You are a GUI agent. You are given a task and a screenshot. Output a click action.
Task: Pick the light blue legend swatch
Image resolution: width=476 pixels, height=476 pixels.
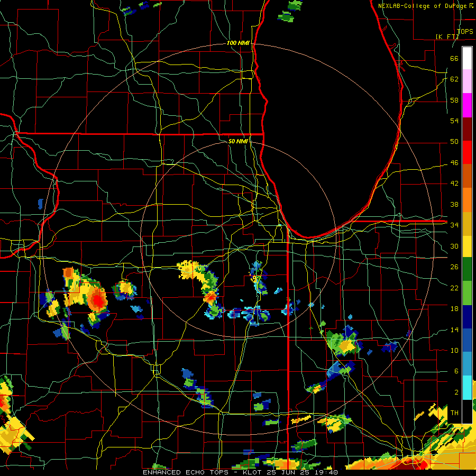point(467,364)
